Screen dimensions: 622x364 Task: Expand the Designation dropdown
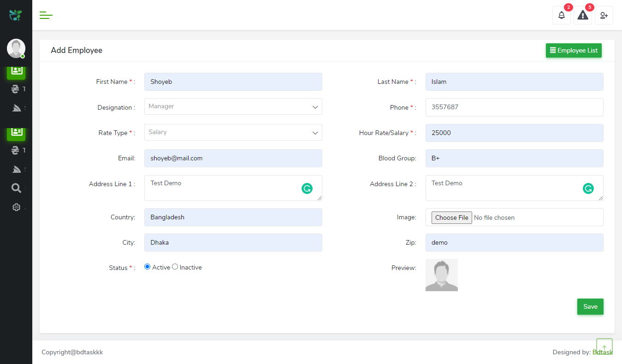[233, 106]
